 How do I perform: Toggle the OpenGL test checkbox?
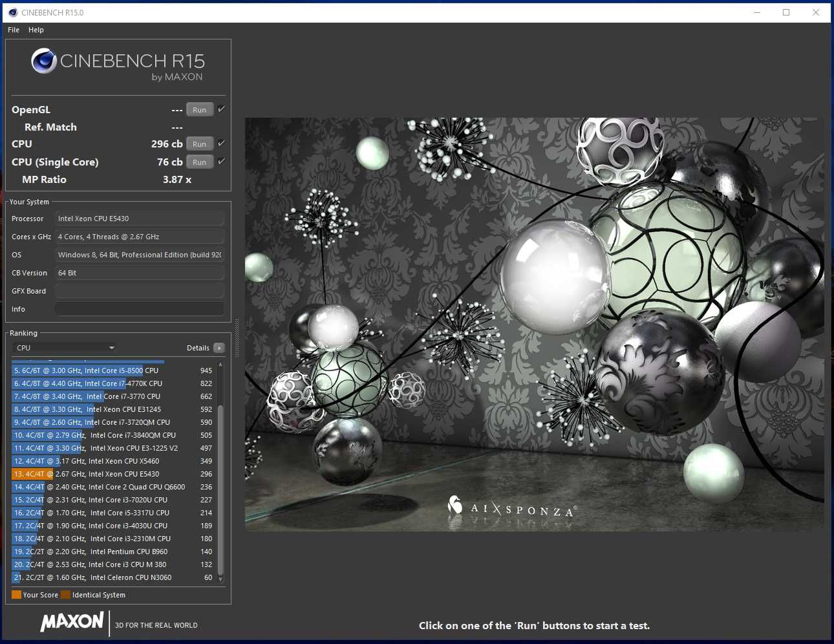[x=221, y=109]
